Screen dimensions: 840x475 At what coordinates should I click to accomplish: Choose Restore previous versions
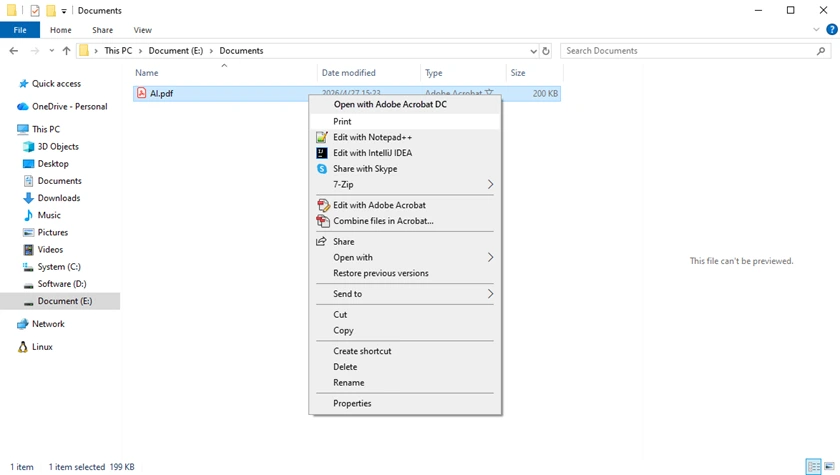405,273
